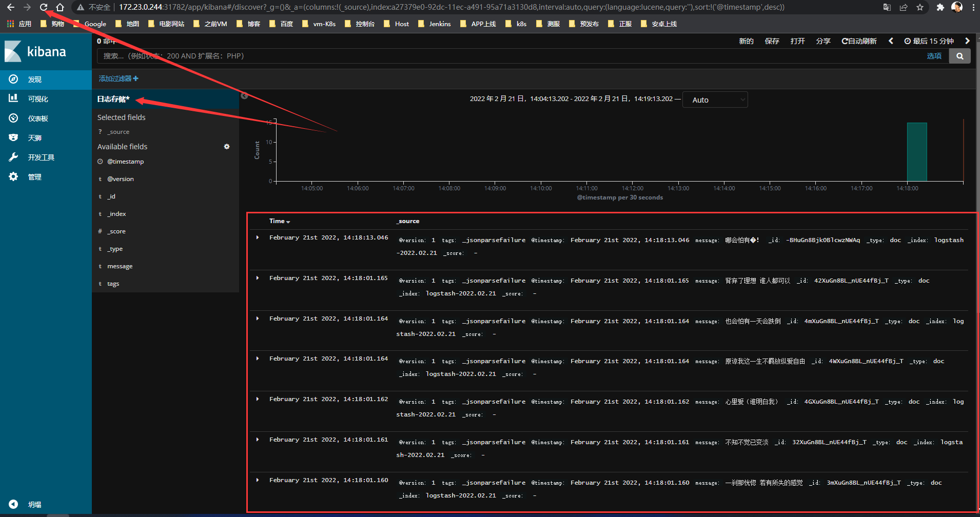Click the green histogram bar at 14:18:00

[917, 152]
